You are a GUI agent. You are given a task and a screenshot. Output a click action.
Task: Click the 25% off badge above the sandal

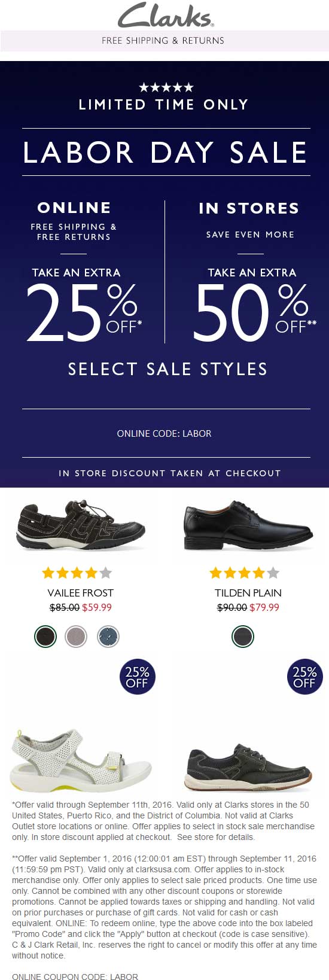pos(137,677)
